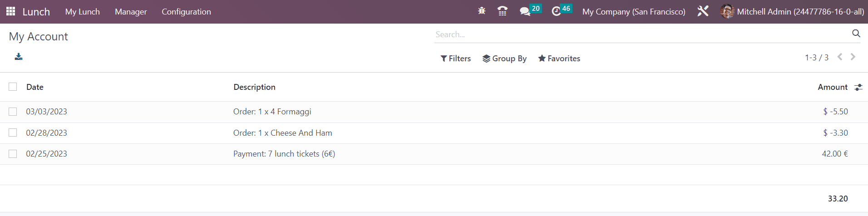The width and height of the screenshot is (868, 216).
Task: Sort by Amount column header
Action: (x=833, y=87)
